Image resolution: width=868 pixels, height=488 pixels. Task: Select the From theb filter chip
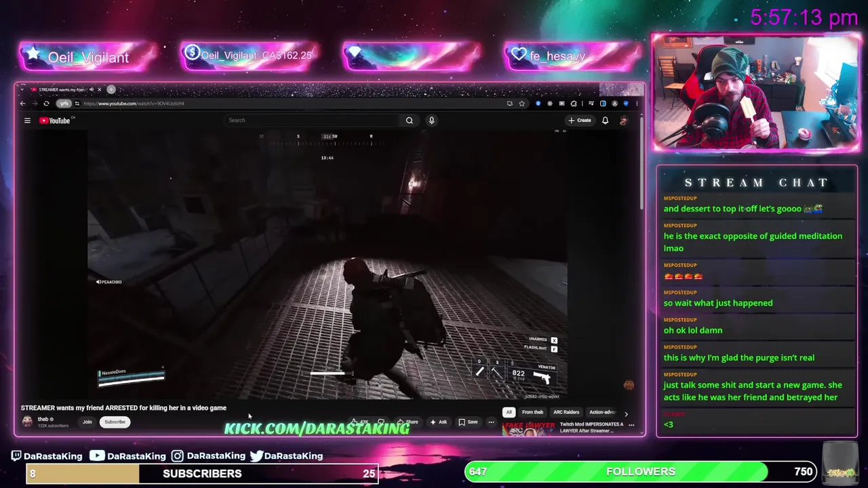click(532, 412)
